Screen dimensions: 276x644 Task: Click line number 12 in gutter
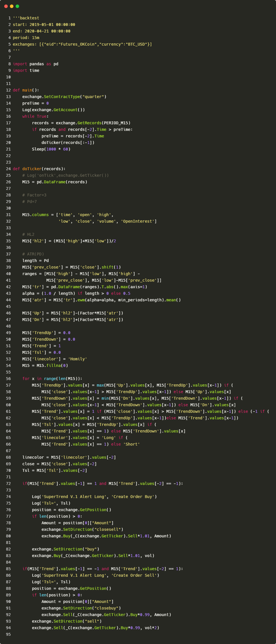coord(8,90)
